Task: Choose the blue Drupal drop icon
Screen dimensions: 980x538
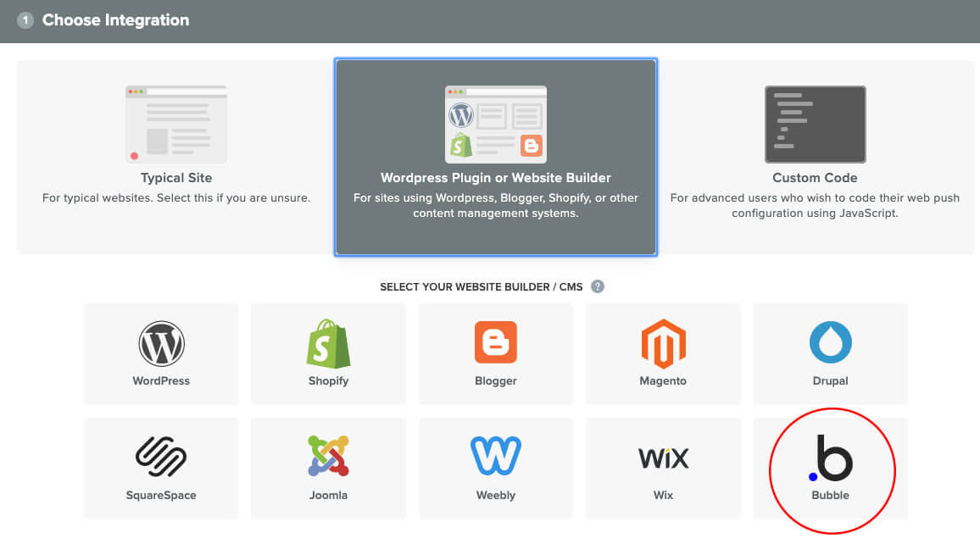Action: tap(831, 341)
